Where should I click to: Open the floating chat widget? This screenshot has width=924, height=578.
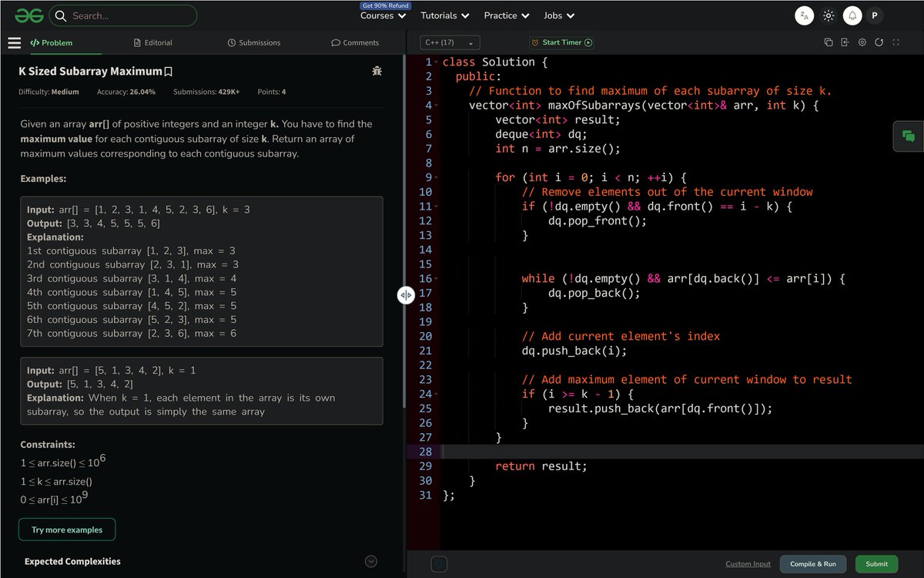909,136
